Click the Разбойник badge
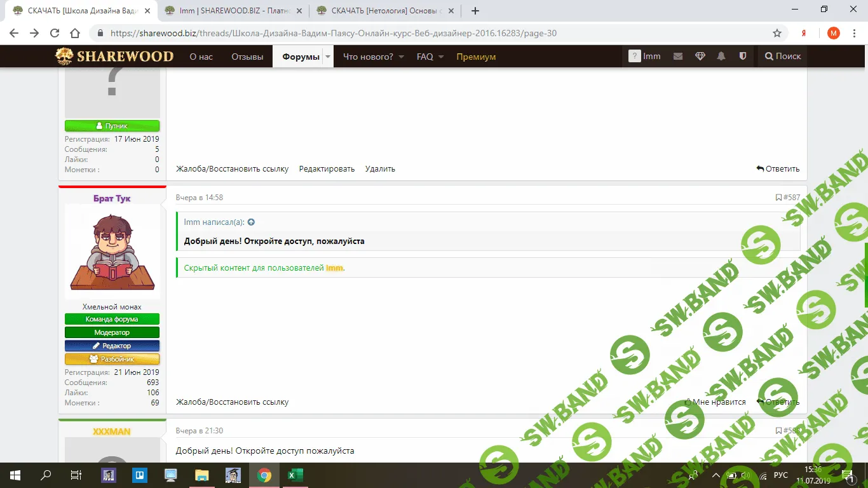This screenshot has width=868, height=488. (x=112, y=359)
